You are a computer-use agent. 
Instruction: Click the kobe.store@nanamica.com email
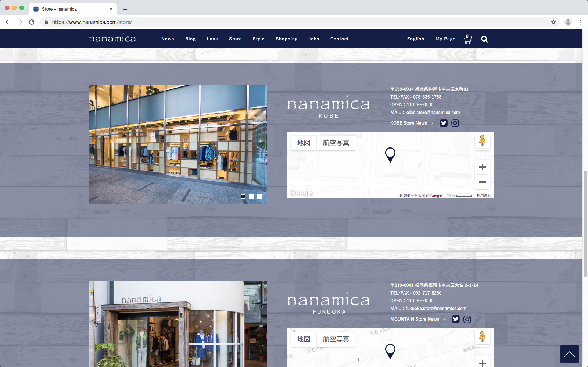(x=433, y=113)
